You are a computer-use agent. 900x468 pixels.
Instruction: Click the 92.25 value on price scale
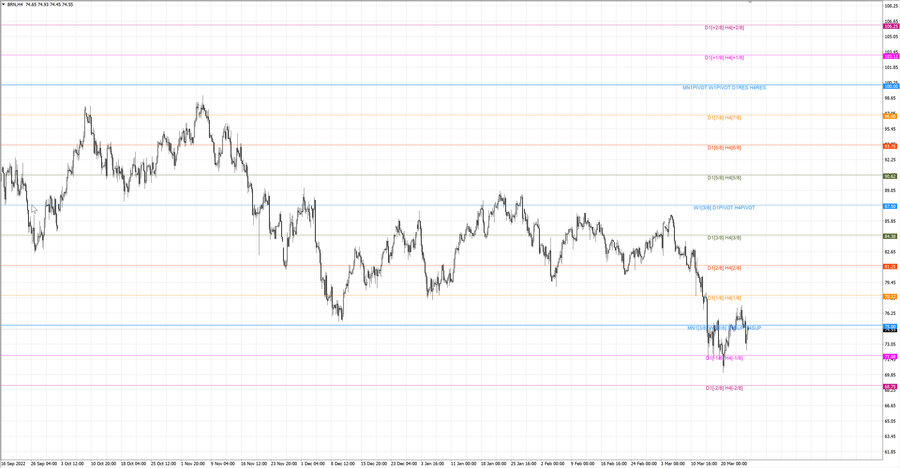pos(891,160)
